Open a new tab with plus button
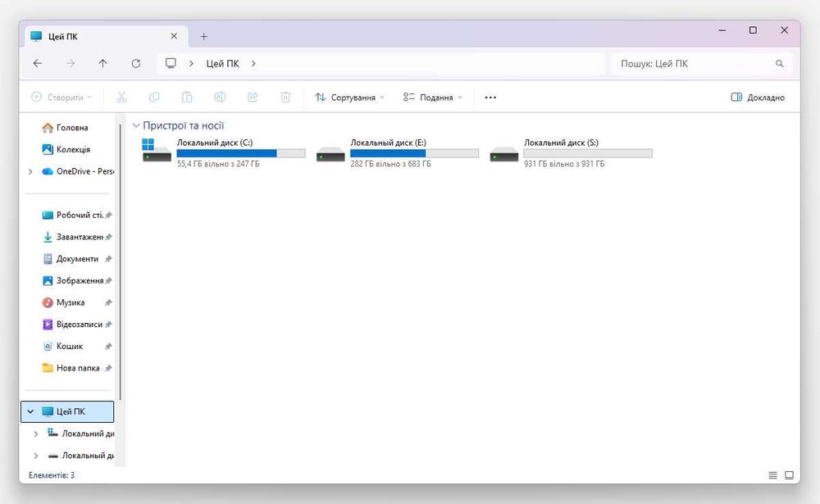820x504 pixels. point(204,37)
